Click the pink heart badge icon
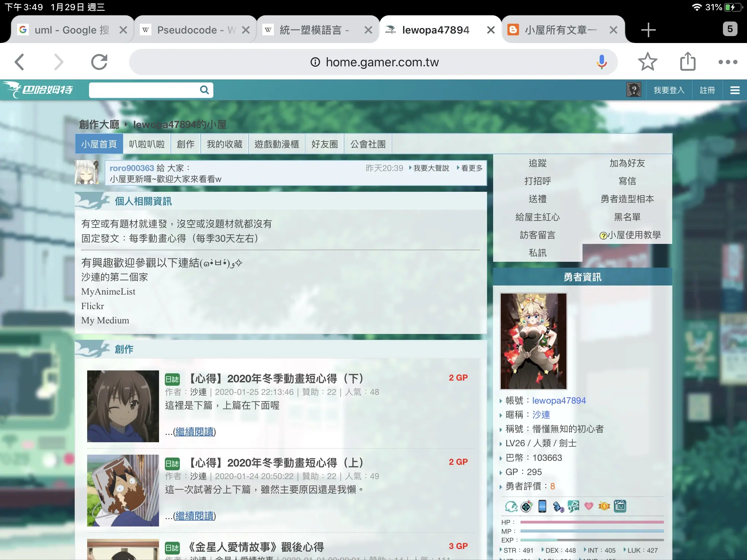 click(x=588, y=506)
